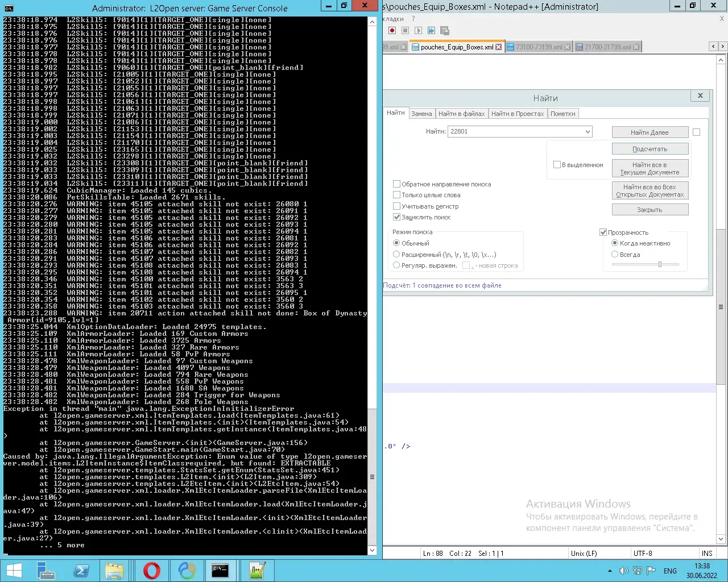Close the document with the menu-bar X
The width and height of the screenshot is (728, 582).
click(722, 19)
